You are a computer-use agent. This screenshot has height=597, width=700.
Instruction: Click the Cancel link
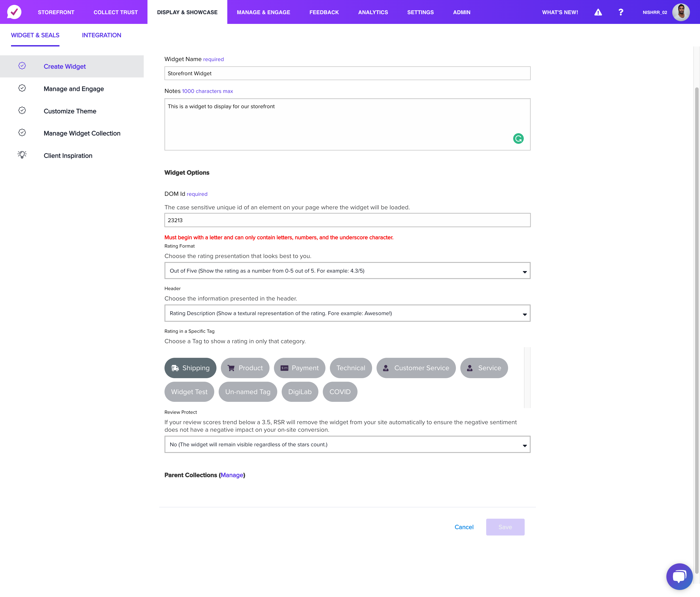pos(464,527)
